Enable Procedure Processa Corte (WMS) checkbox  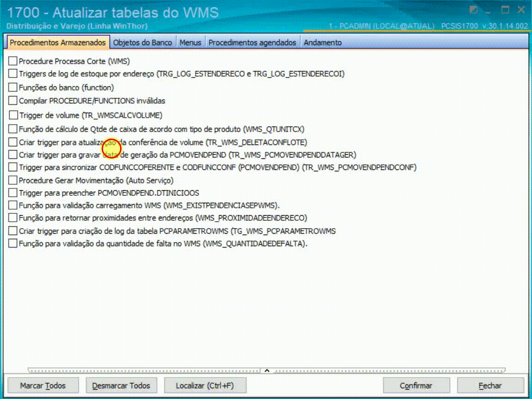13,61
